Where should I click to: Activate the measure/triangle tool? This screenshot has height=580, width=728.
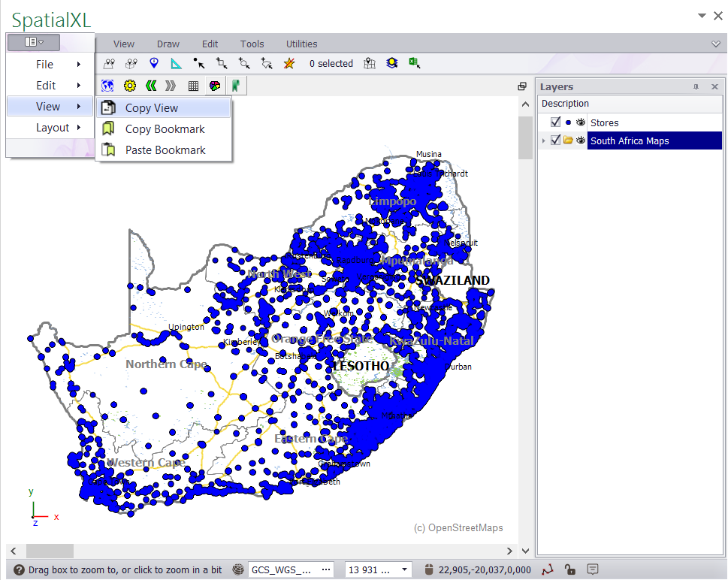(x=176, y=63)
